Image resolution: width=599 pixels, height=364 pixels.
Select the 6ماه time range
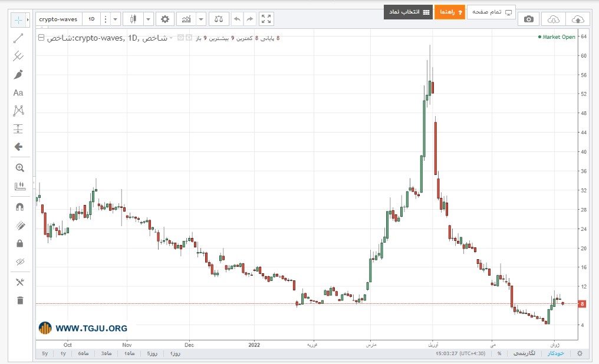(x=83, y=354)
